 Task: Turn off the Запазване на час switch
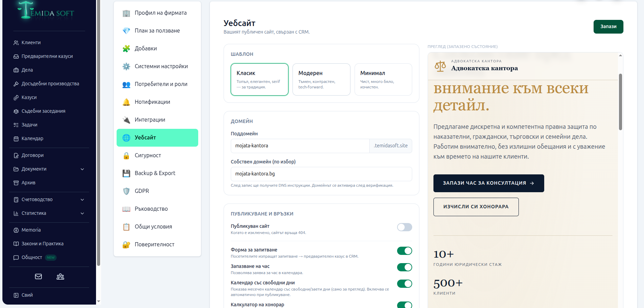click(405, 267)
